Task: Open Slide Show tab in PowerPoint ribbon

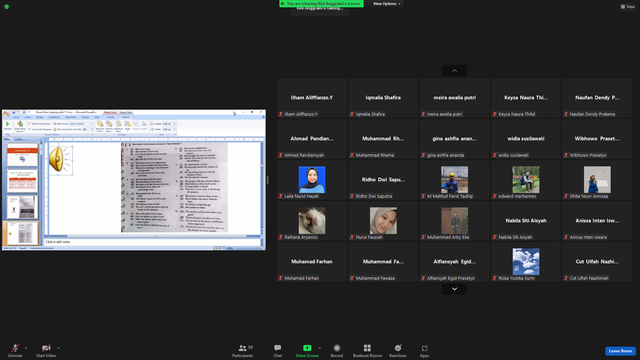Action: pos(71,117)
